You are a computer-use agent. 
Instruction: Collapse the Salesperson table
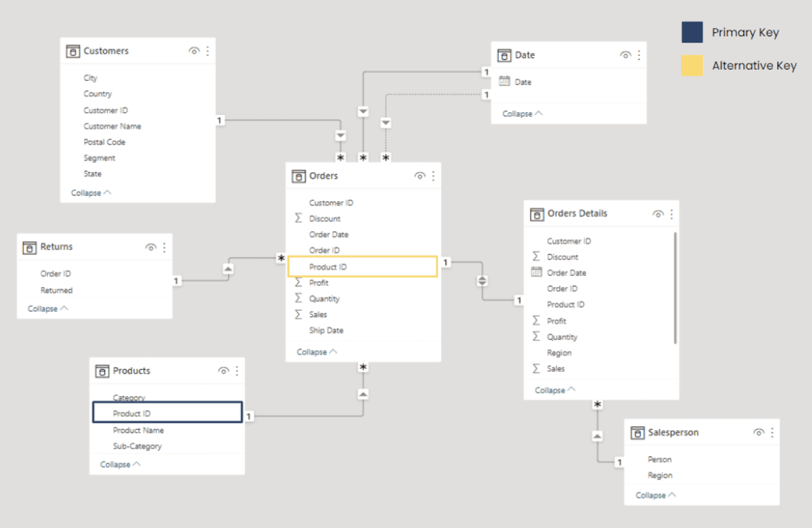point(655,495)
